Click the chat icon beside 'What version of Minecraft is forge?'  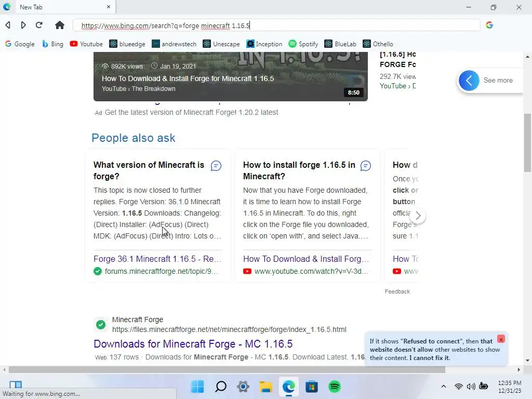(216, 166)
